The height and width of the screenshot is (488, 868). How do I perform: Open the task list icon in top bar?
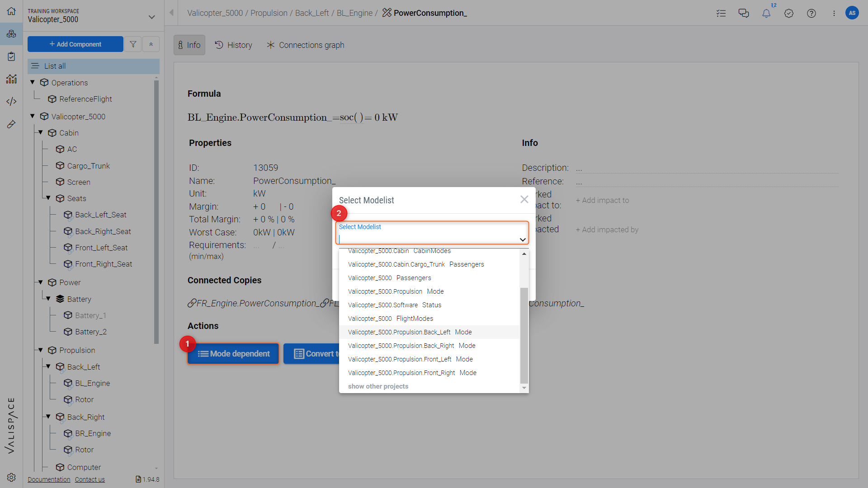(721, 13)
